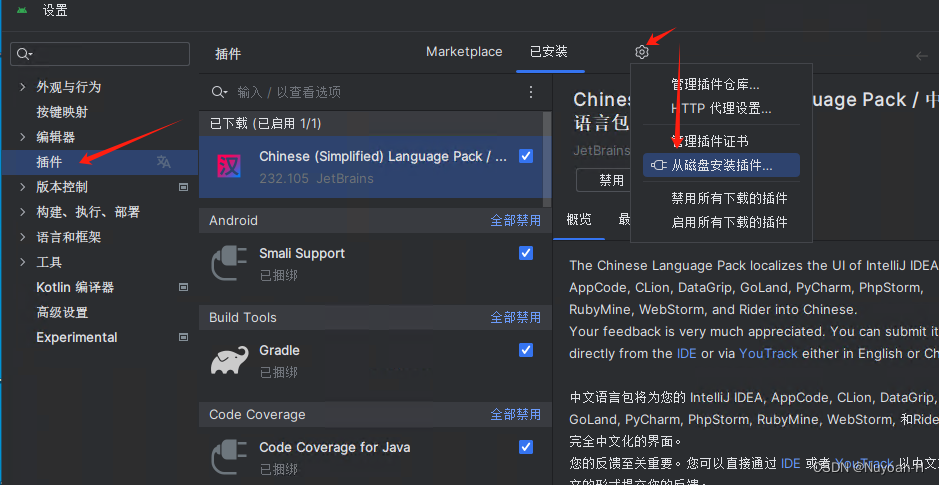Click the plugin list vertical scrollbar
This screenshot has width=939, height=485.
point(547,159)
